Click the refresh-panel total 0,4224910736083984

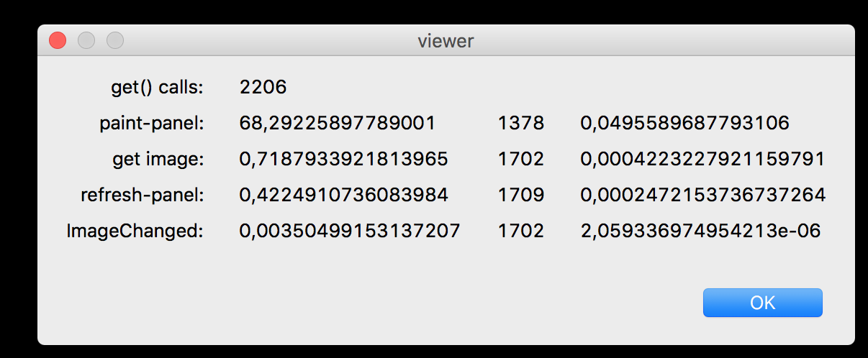tap(343, 196)
